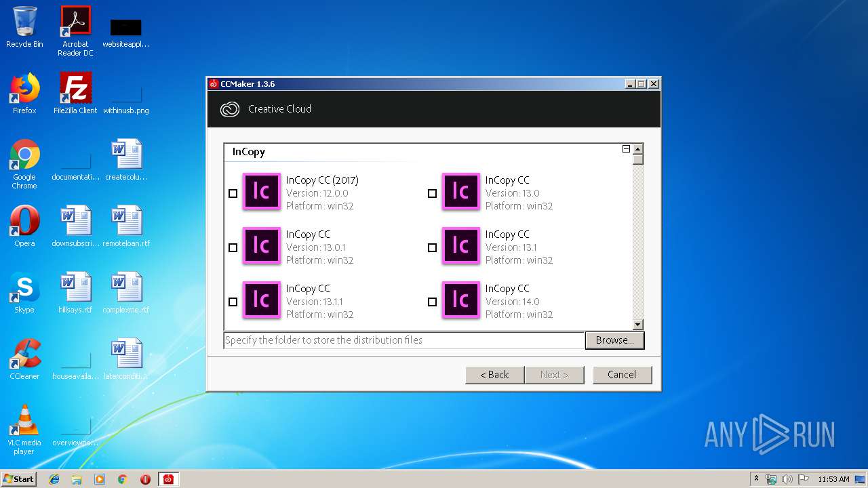Select laterconditi... document on desktop
Screen dimensions: 868x488
tap(126, 359)
